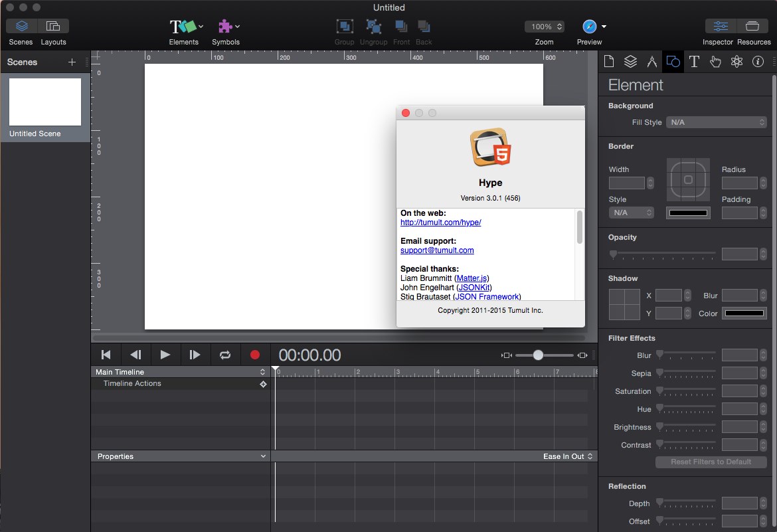Click the border sides selector control
Viewport: 777px width, 532px height.
click(688, 179)
